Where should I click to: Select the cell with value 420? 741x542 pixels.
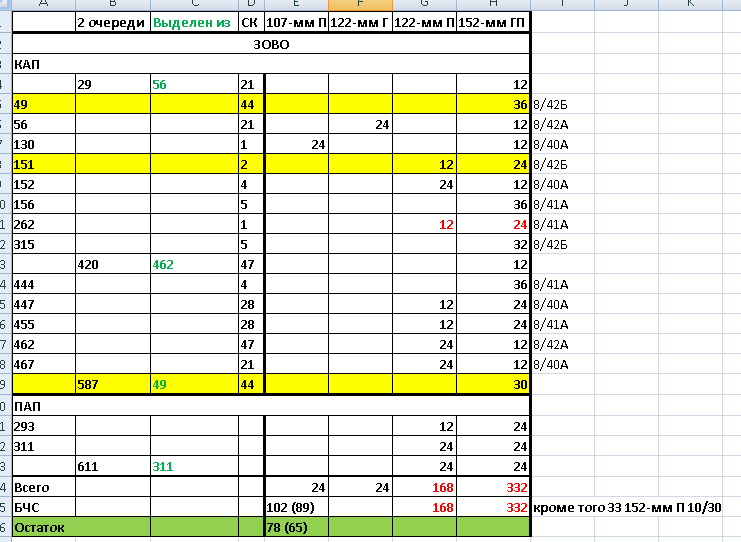pos(112,265)
